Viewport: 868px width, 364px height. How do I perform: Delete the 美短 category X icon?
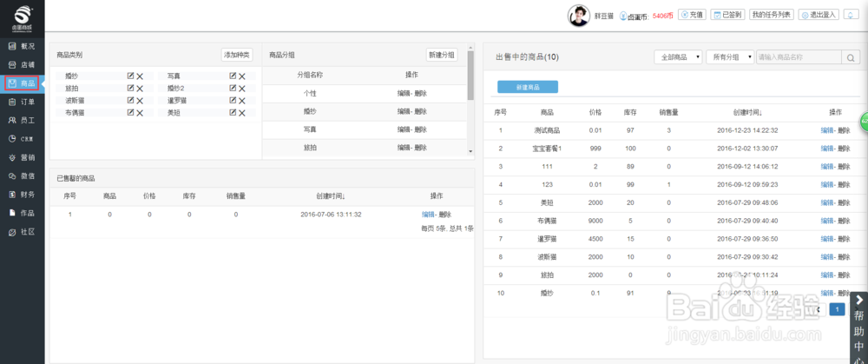pos(242,113)
